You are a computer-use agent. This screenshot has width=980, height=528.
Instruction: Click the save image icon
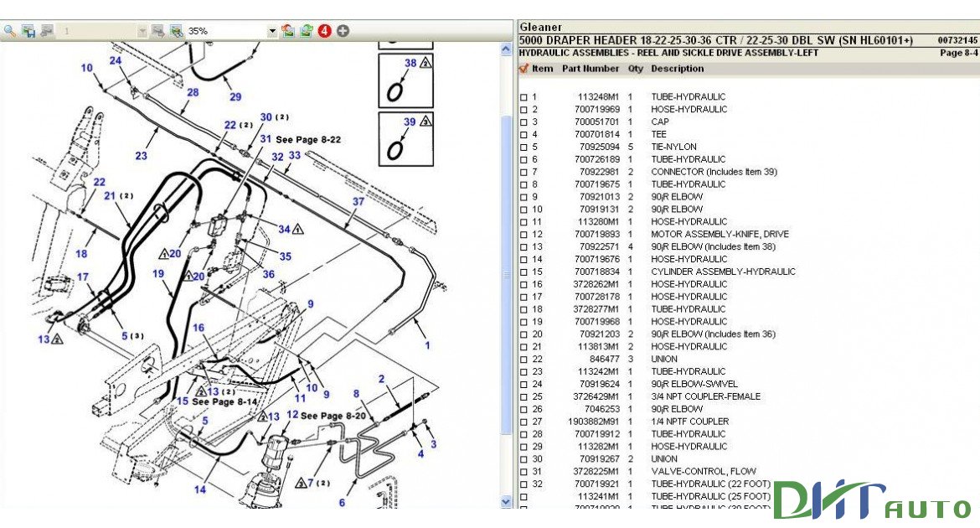click(28, 31)
